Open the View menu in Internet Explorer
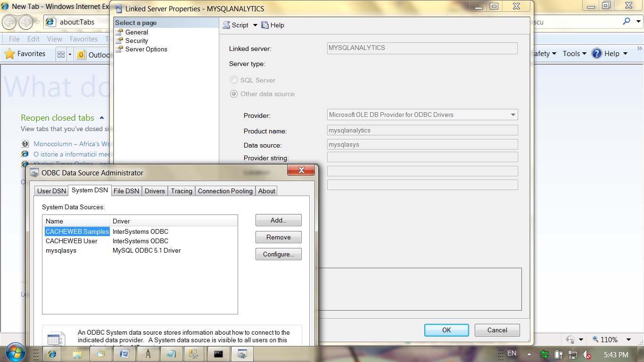644x362 pixels. 55,39
